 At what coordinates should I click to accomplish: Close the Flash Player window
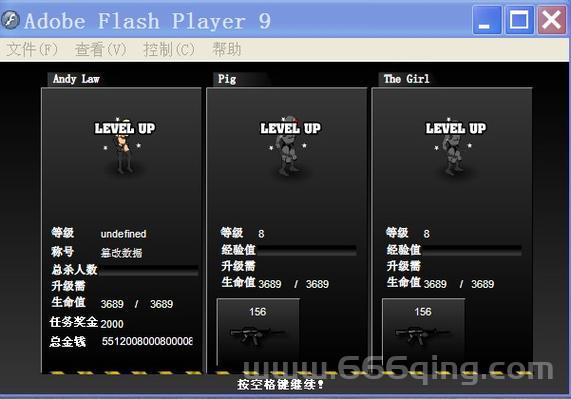click(x=552, y=20)
